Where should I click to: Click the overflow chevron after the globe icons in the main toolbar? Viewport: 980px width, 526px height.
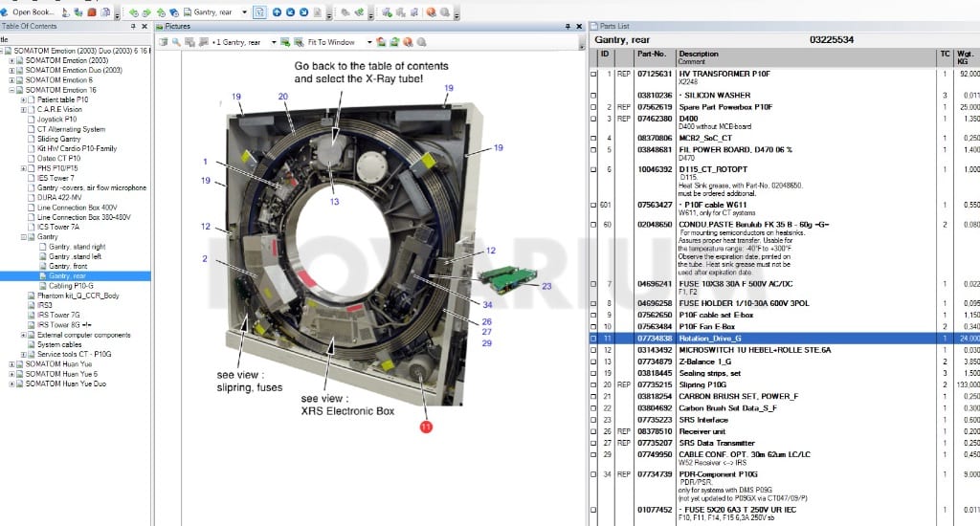click(x=457, y=15)
